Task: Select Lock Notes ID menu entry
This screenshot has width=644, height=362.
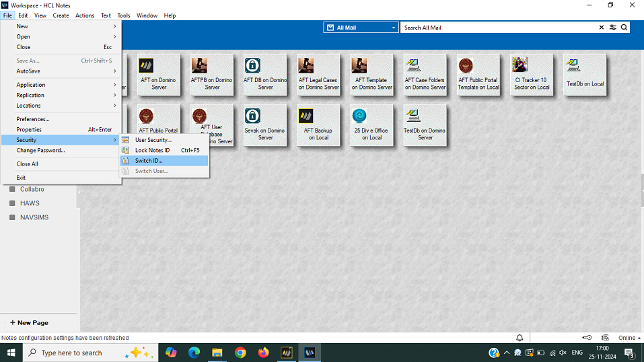Action: [164, 151]
